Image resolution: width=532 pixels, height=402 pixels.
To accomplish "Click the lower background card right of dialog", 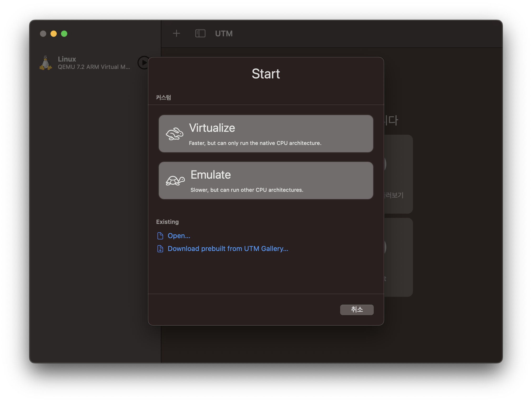I will [x=398, y=257].
